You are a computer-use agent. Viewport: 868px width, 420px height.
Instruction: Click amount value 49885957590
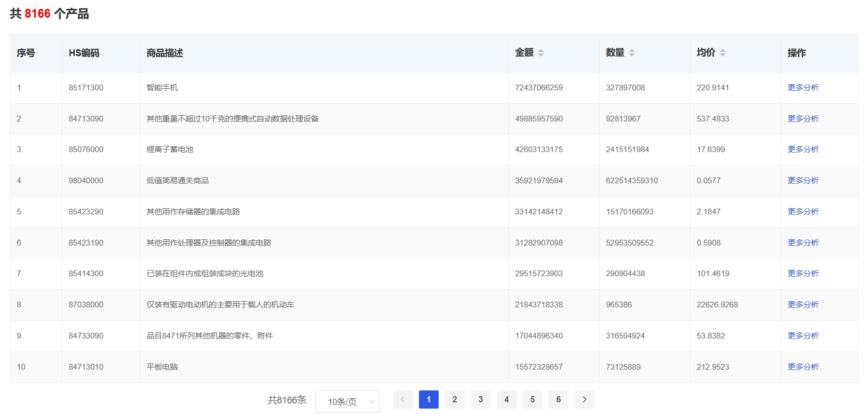(x=539, y=119)
